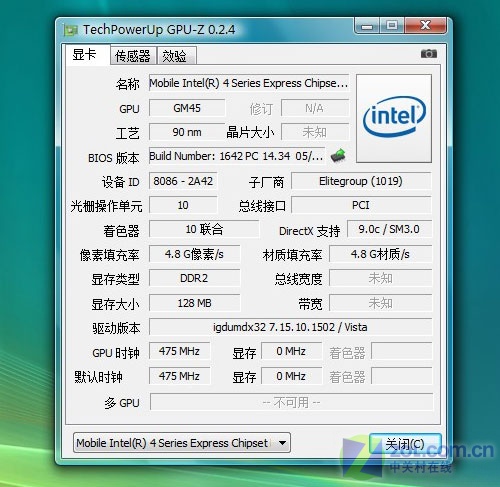500x487 pixels.
Task: Click the 子厂商 value Elitegroup (1019)
Action: click(361, 181)
